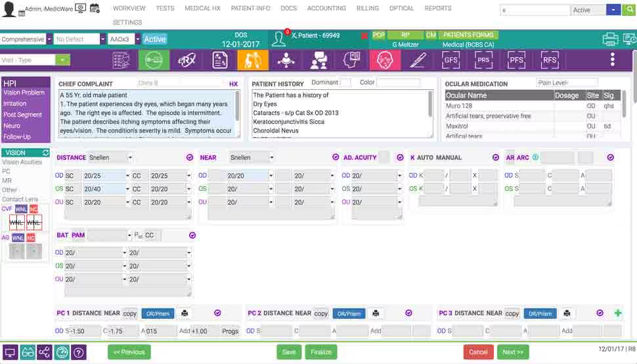This screenshot has height=364, width=637.
Task: Open the people chat consultation icon
Action: (x=319, y=60)
